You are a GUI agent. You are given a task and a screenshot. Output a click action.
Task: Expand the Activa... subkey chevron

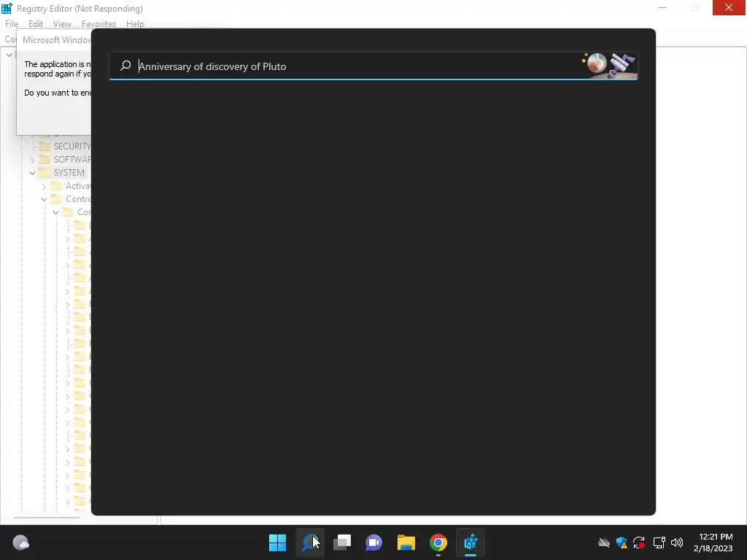coord(44,186)
